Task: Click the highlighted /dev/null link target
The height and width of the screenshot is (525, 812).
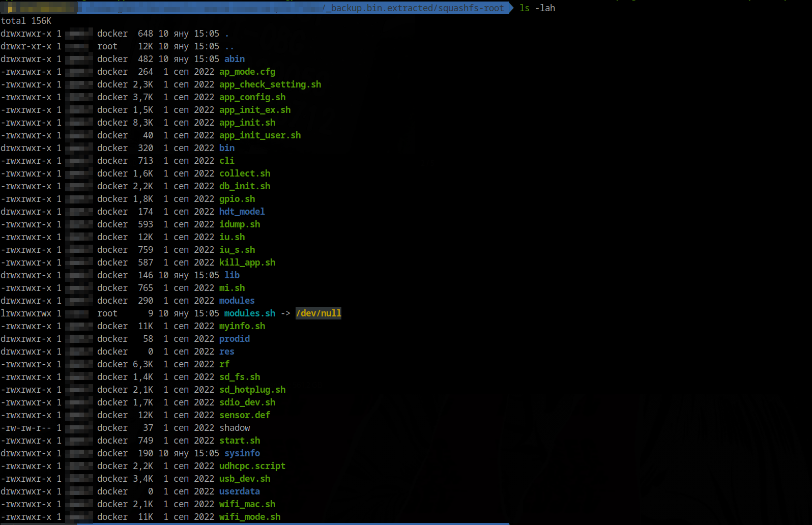Action: (x=318, y=313)
